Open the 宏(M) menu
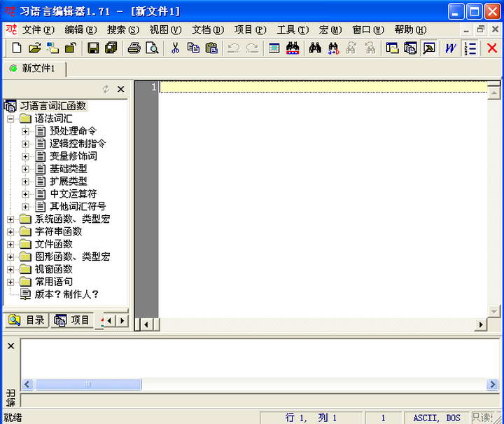The image size is (504, 424). (x=330, y=30)
